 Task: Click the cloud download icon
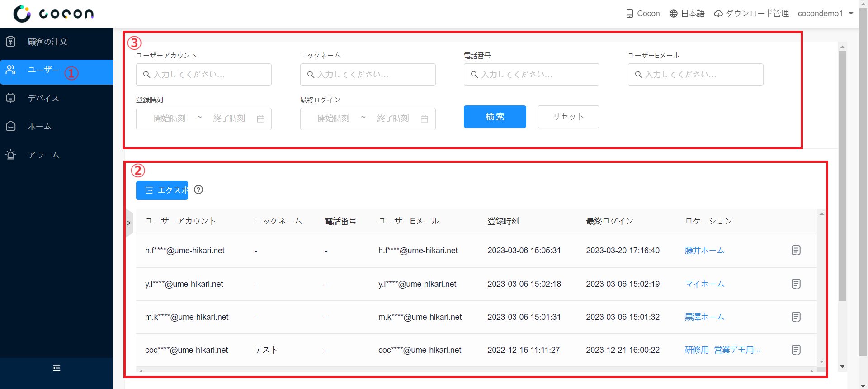coord(718,14)
